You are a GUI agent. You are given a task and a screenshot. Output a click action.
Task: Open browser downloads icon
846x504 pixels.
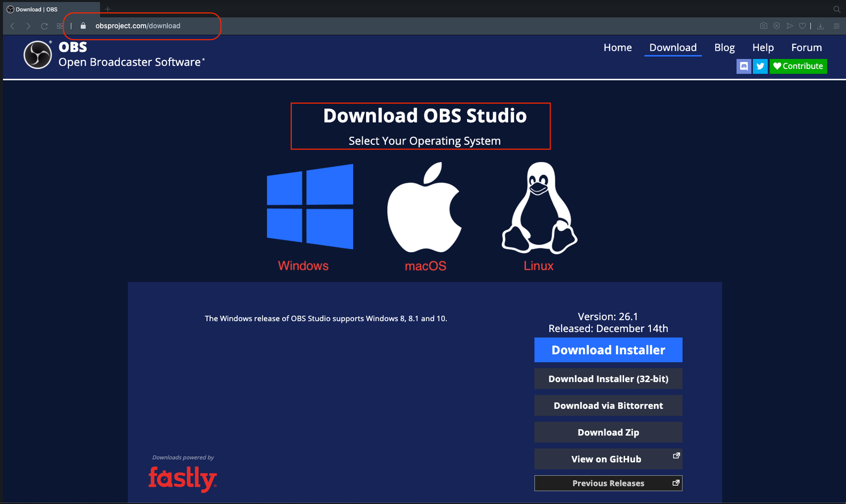point(820,26)
